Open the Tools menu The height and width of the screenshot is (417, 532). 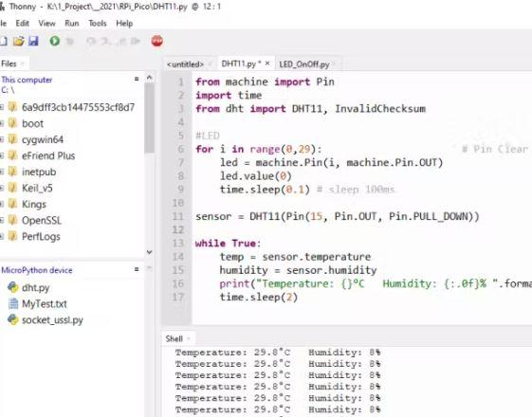tap(98, 24)
